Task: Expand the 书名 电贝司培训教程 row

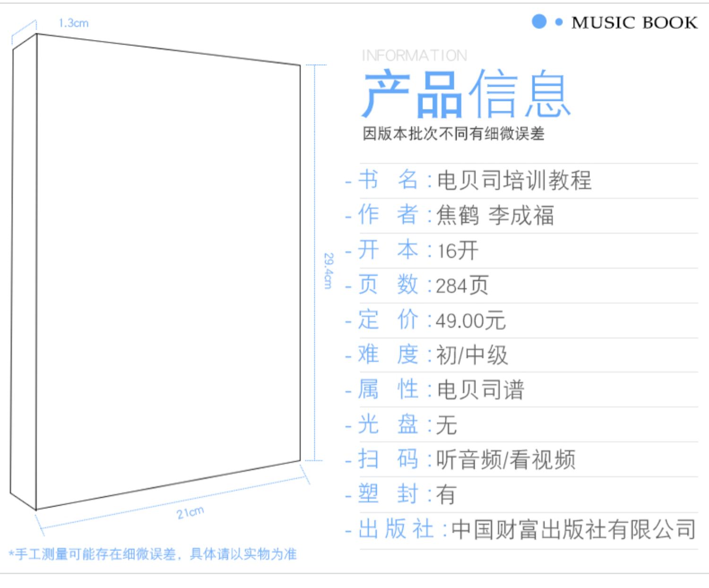Action: [x=473, y=180]
